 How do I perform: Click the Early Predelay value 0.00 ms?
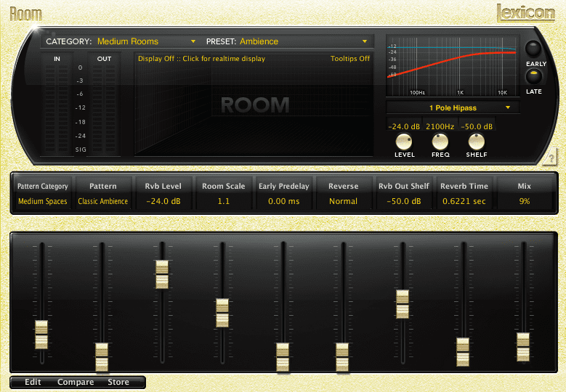pyautogui.click(x=283, y=201)
